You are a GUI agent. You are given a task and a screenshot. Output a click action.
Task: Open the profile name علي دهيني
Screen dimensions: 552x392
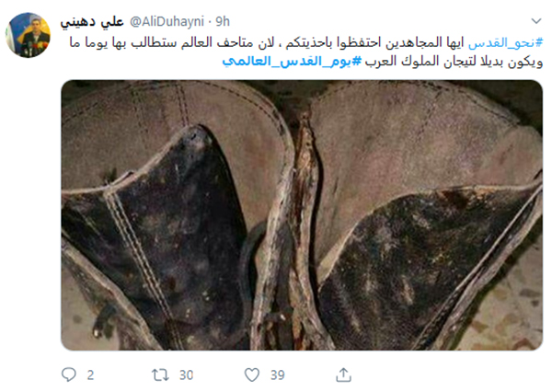pos(92,22)
